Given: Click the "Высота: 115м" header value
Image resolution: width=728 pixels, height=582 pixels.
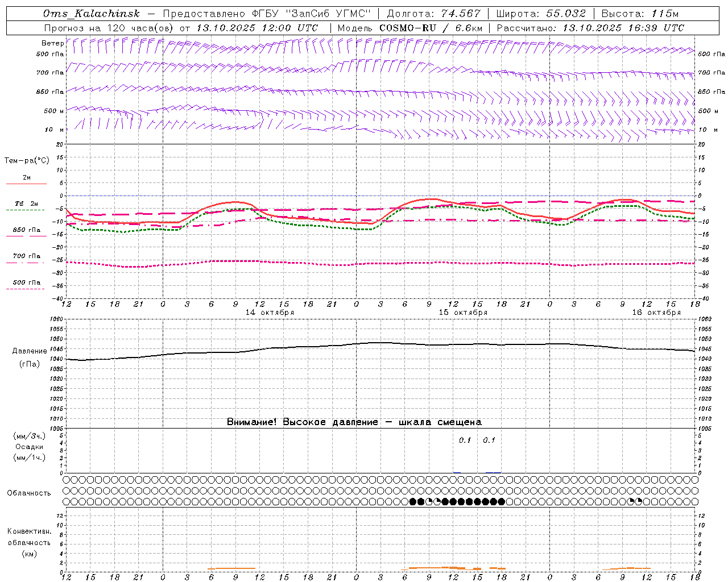Looking at the screenshot, I should click(x=640, y=14).
